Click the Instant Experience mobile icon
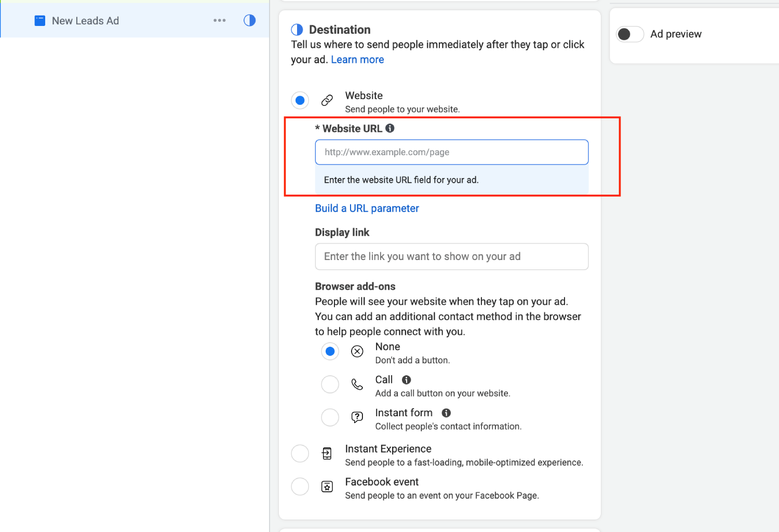The image size is (779, 532). pos(327,454)
